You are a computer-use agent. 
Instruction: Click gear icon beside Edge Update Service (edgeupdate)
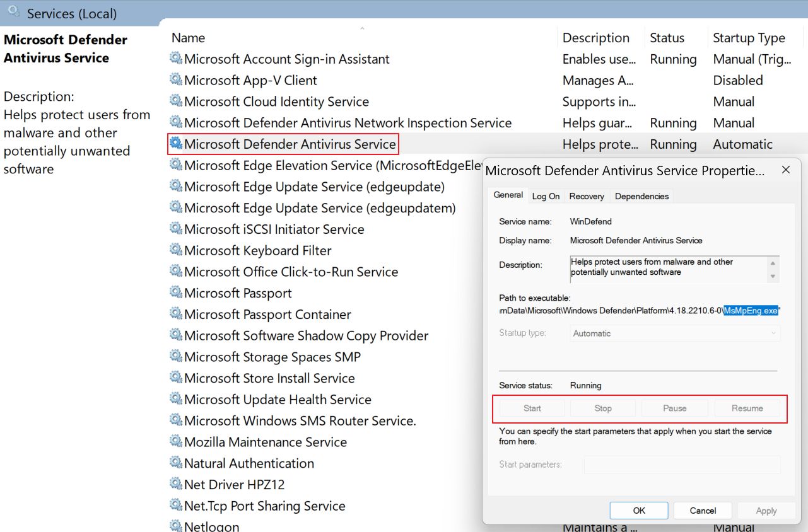(x=176, y=187)
